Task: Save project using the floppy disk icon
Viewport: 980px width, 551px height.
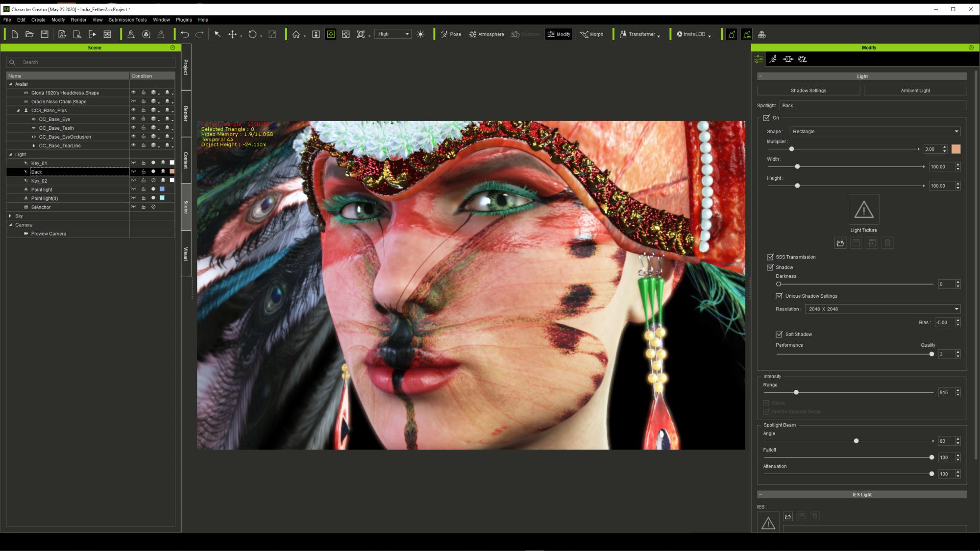Action: coord(45,34)
